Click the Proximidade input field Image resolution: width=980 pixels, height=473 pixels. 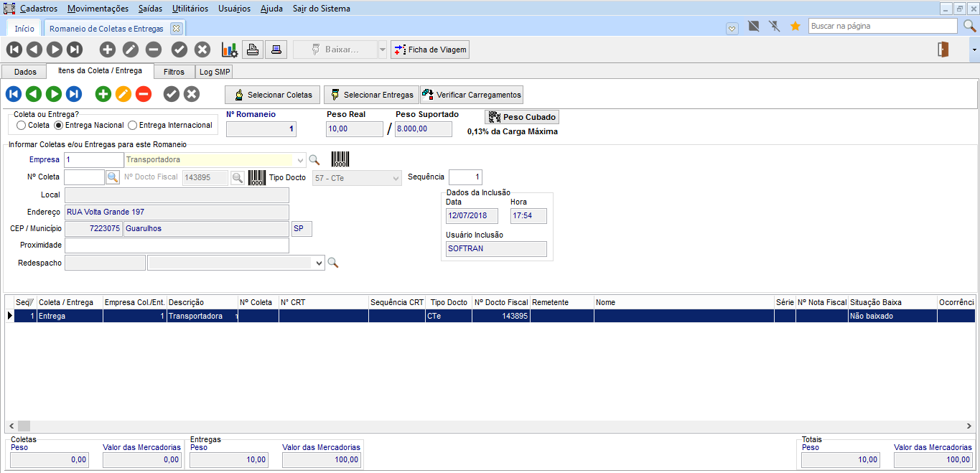tap(177, 245)
